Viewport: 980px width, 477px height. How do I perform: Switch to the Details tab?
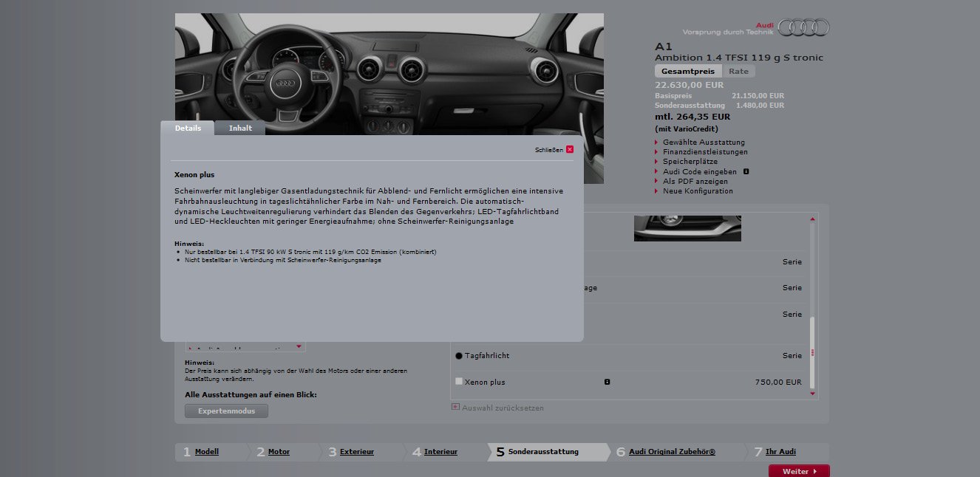[x=188, y=128]
